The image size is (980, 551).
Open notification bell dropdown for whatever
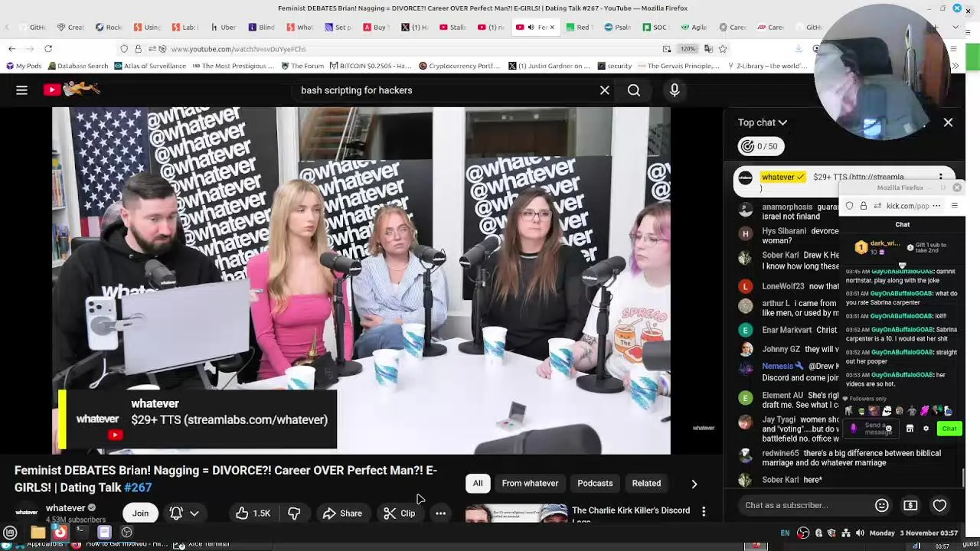pos(185,514)
